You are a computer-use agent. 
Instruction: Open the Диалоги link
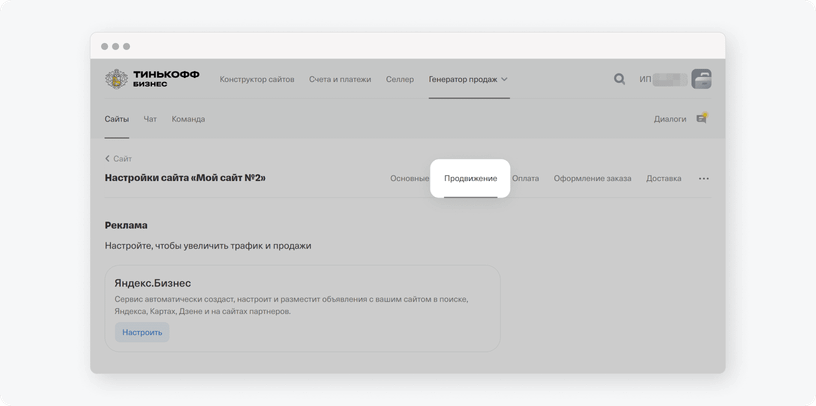pyautogui.click(x=670, y=119)
